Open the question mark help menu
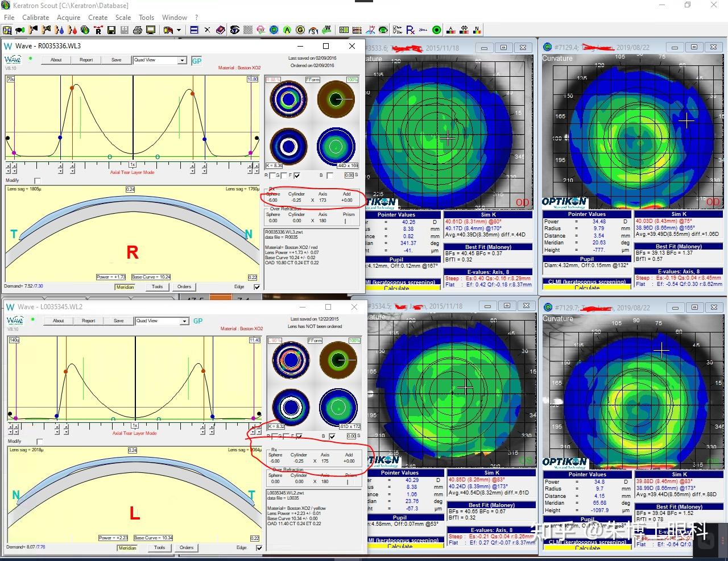The width and height of the screenshot is (728, 561). point(197,18)
